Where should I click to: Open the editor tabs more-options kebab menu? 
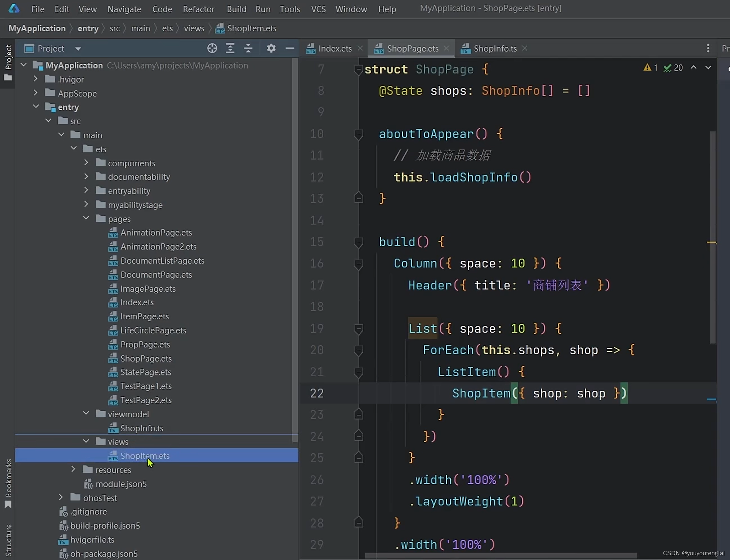708,49
